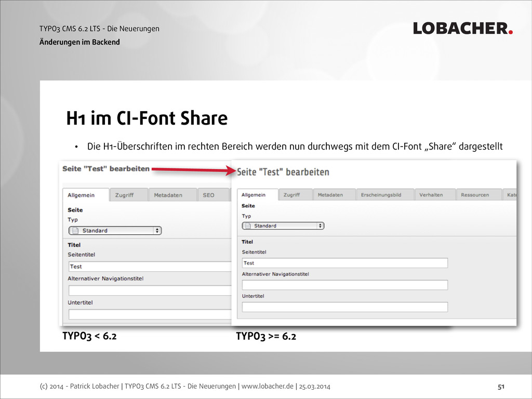The width and height of the screenshot is (532, 399).
Task: Click the Seite section label in the TYPO3 < 6.2 screenshot
Action: [x=75, y=210]
